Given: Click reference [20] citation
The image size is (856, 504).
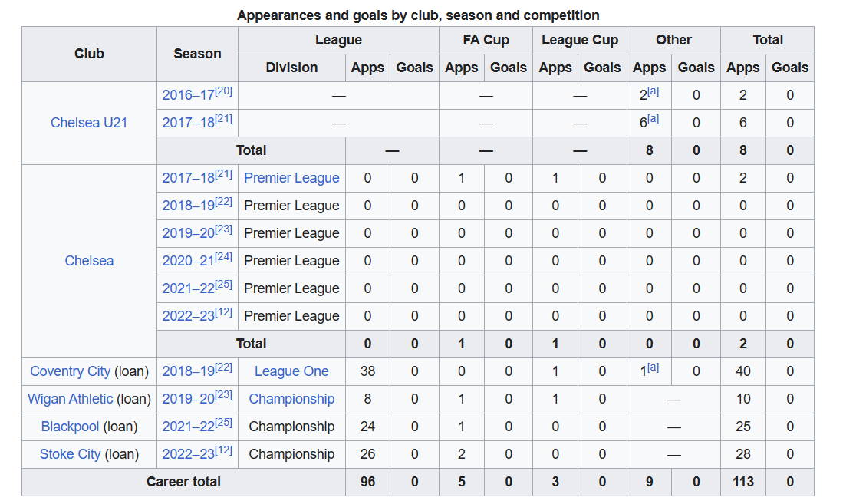Looking at the screenshot, I should 224,91.
